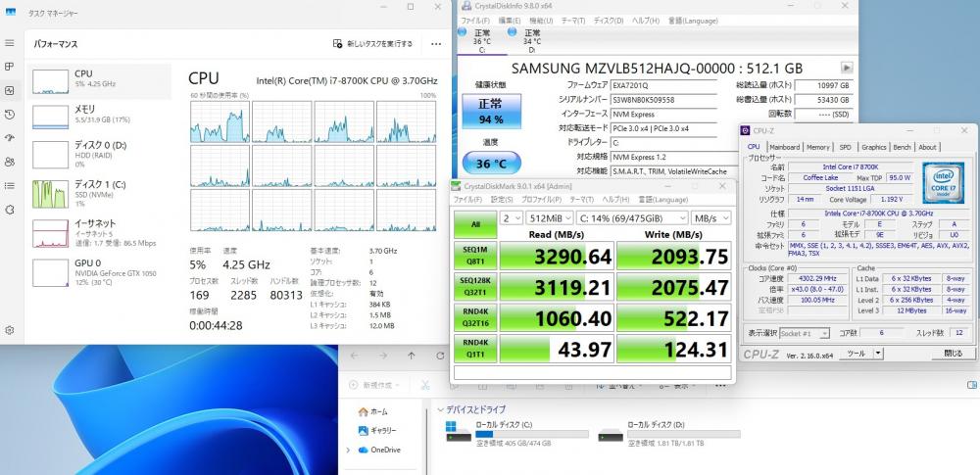Image resolution: width=980 pixels, height=475 pixels.
Task: Open ファイル(F) menu in CrystalDiskInfo
Action: (x=475, y=21)
